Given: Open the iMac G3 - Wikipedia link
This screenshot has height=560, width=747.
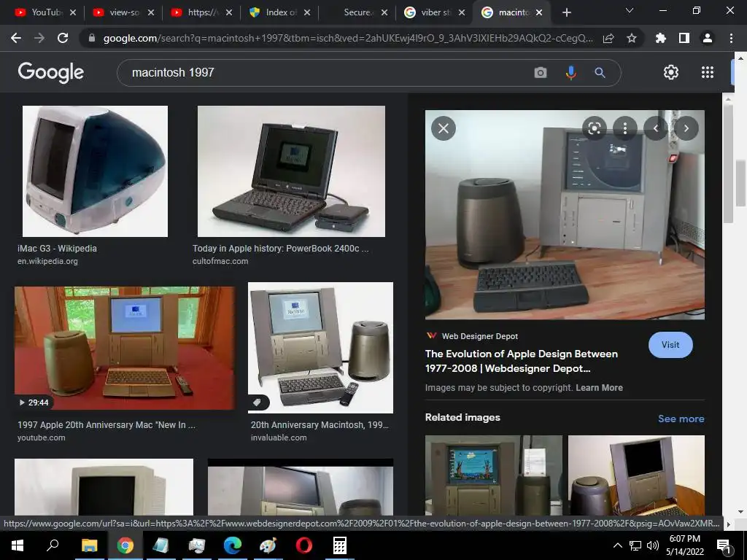Looking at the screenshot, I should pyautogui.click(x=57, y=249).
